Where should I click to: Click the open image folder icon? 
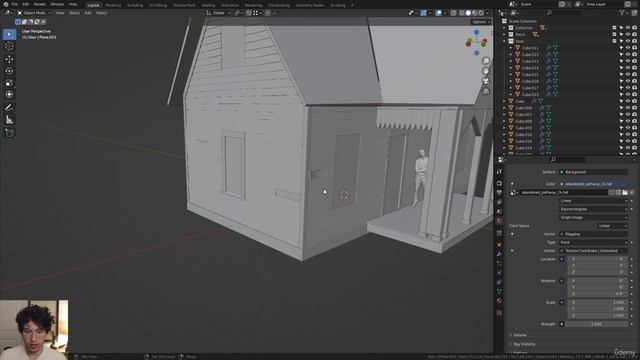[x=625, y=192]
